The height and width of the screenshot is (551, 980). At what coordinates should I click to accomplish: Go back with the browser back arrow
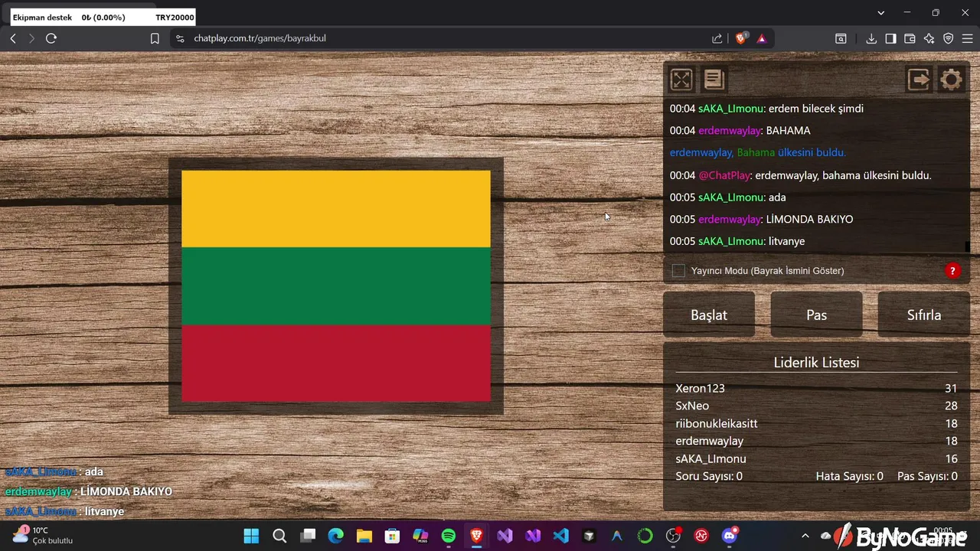click(x=13, y=38)
